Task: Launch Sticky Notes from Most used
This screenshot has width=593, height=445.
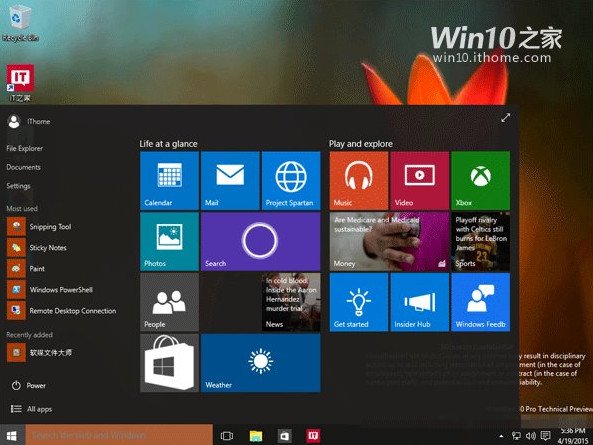Action: coord(37,248)
